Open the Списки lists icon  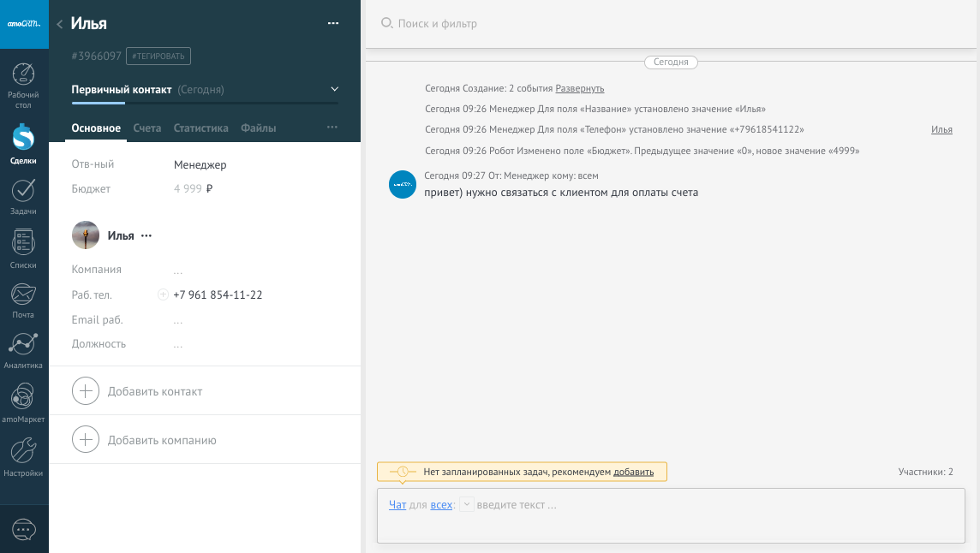tap(24, 244)
